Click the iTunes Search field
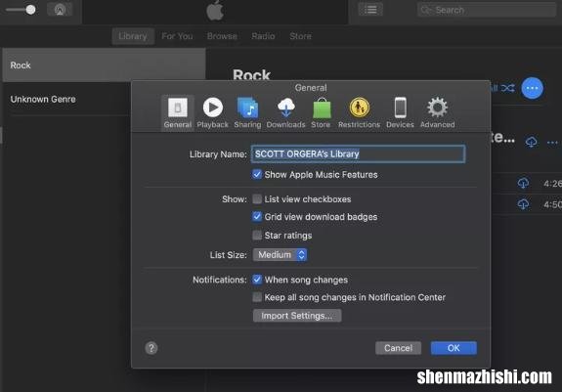Screen dimensions: 562x392 click(x=487, y=10)
